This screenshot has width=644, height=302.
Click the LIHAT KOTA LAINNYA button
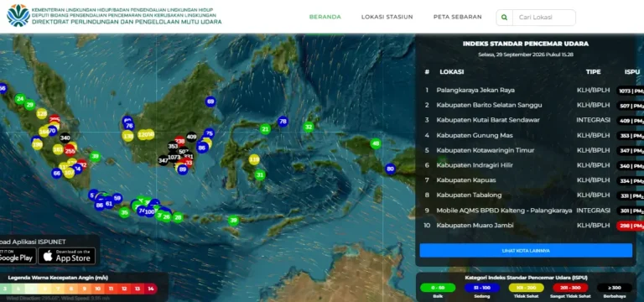click(x=526, y=251)
